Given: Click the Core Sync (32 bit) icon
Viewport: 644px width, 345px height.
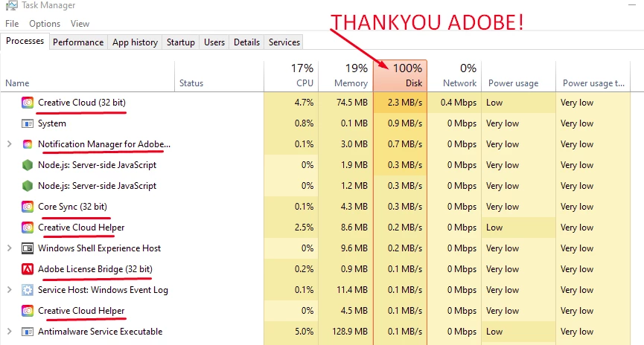Looking at the screenshot, I should [28, 207].
